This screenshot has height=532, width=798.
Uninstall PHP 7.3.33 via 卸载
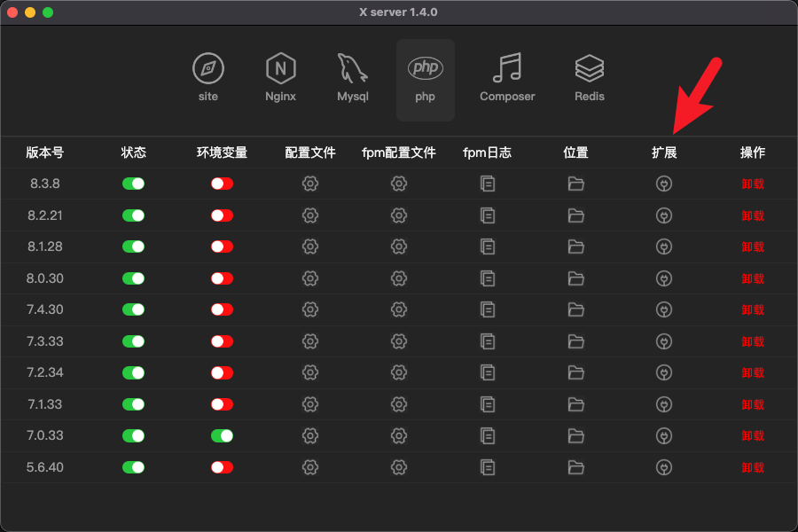point(753,341)
